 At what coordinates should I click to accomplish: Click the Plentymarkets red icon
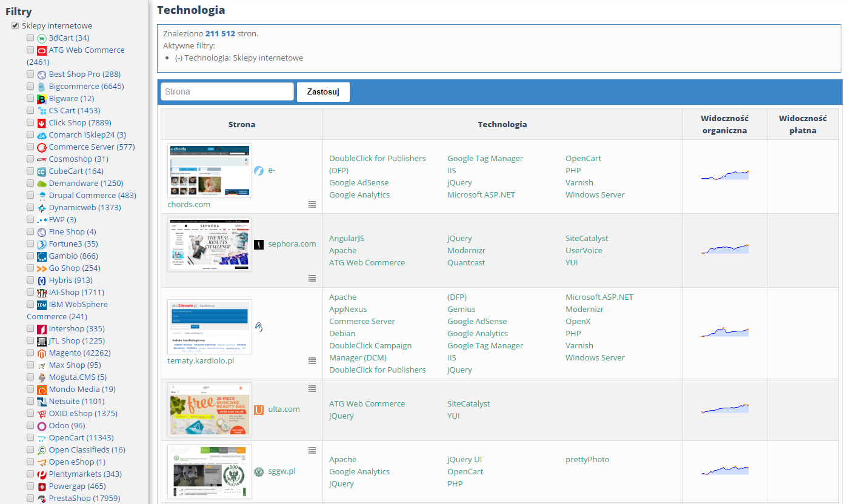click(x=42, y=474)
